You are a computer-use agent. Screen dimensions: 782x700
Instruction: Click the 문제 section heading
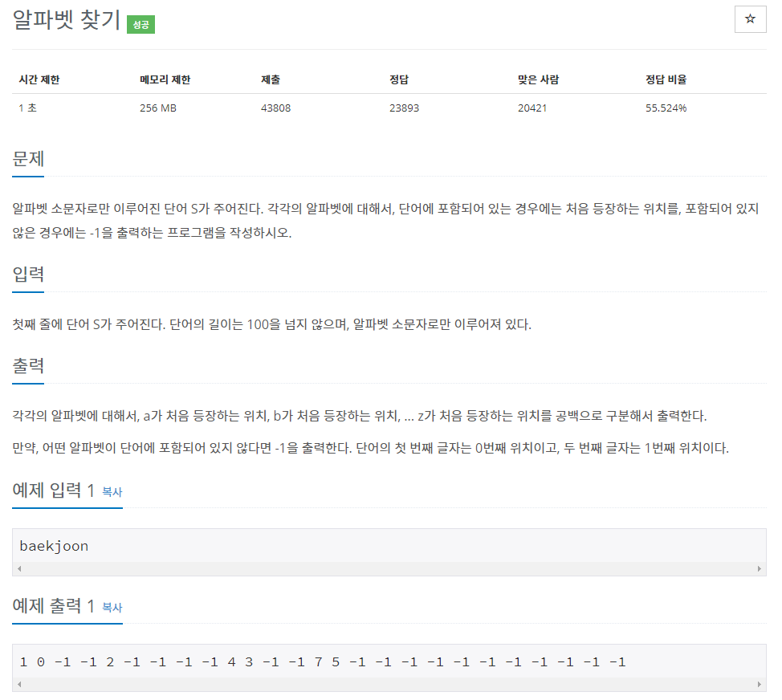28,159
